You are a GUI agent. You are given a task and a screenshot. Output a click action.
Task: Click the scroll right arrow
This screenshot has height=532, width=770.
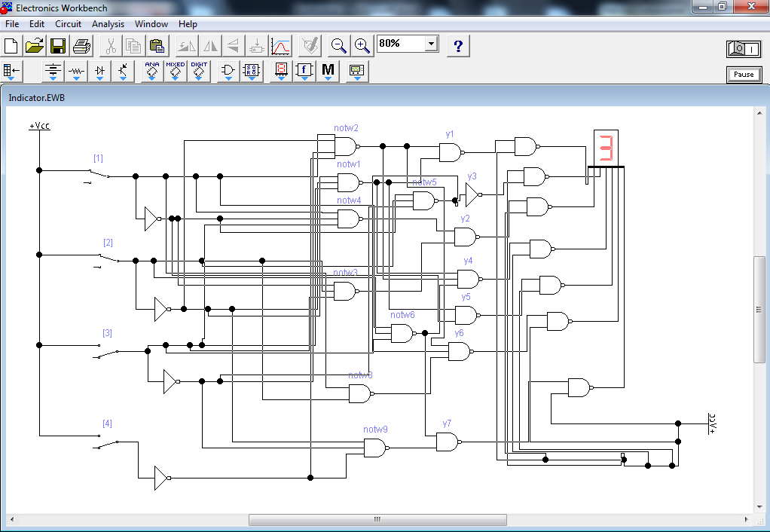coord(746,519)
